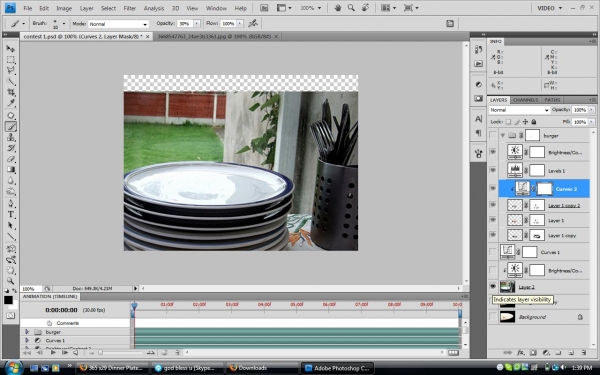This screenshot has width=600, height=375.
Task: Open the Adjustments panel icon
Action: [x=478, y=84]
